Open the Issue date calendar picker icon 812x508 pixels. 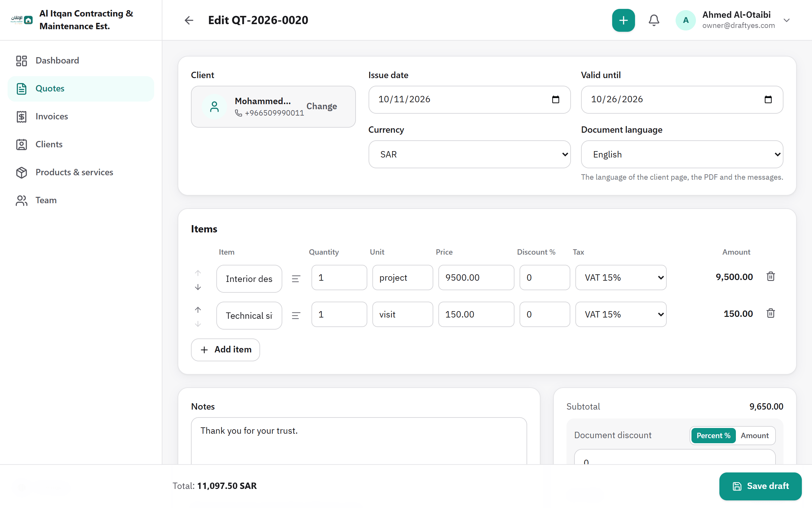[x=556, y=99]
